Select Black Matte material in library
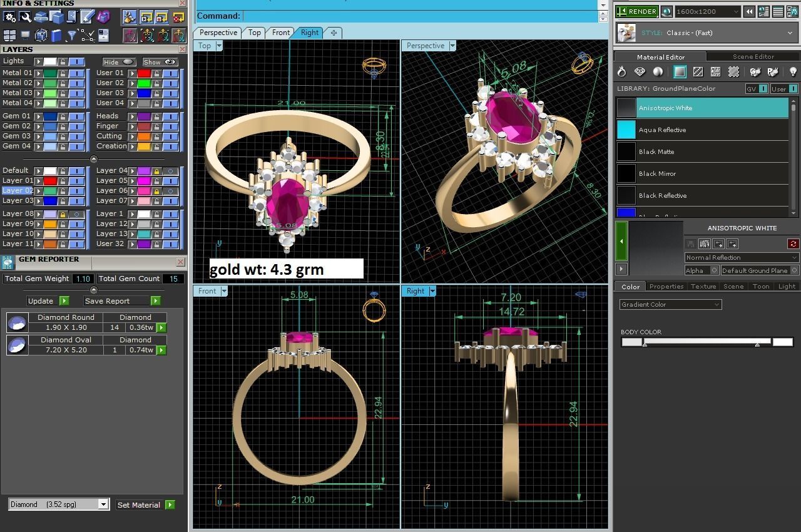801x532 pixels. [x=702, y=151]
